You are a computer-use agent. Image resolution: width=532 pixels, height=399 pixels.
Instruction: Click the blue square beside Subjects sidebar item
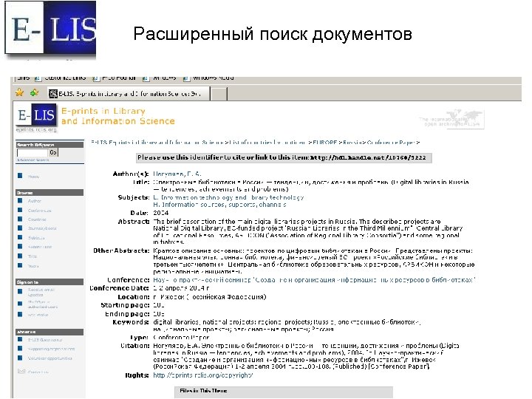(20, 237)
